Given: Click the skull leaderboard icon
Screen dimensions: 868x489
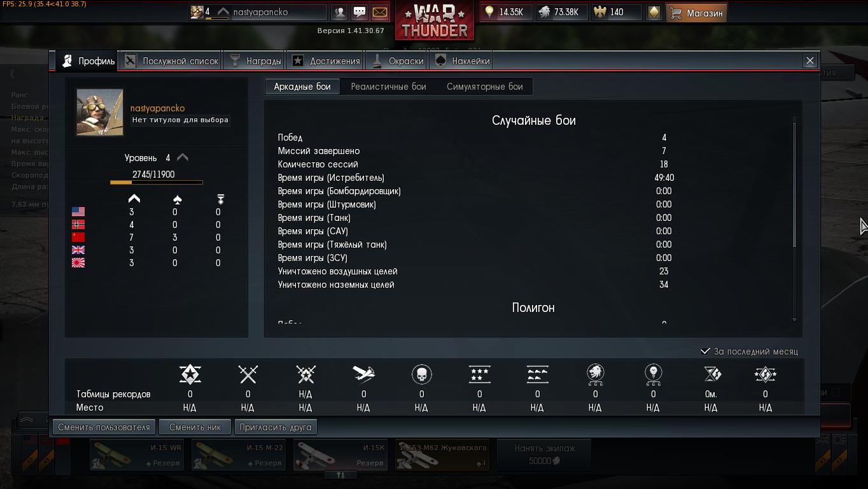Looking at the screenshot, I should pyautogui.click(x=421, y=374).
